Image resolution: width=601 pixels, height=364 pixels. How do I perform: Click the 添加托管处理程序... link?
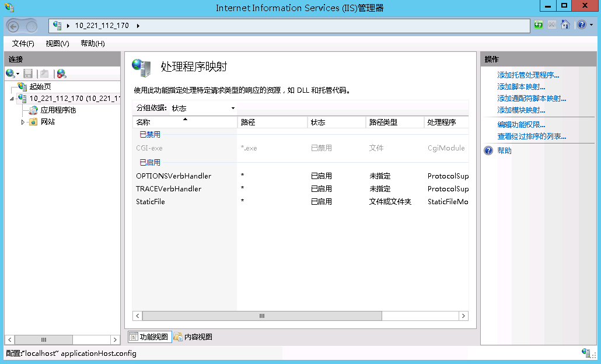click(528, 75)
